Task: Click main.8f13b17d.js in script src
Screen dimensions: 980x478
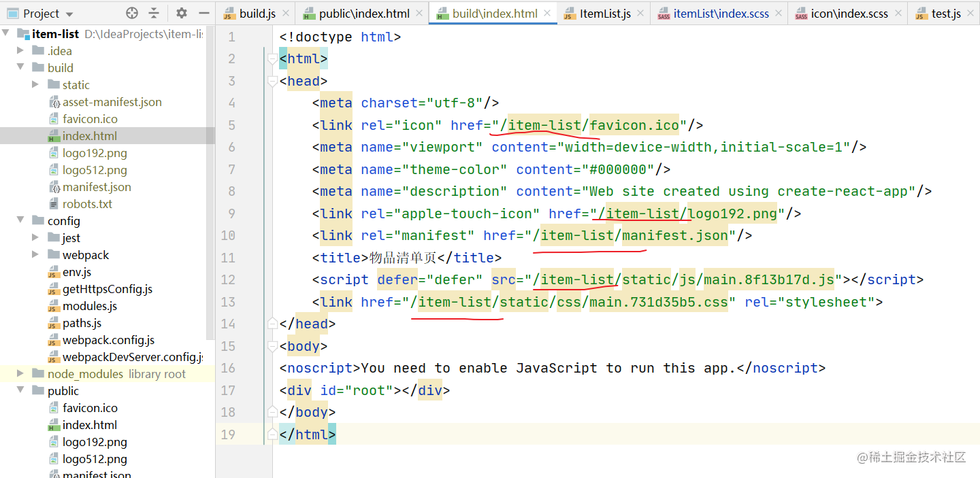Action: tap(770, 279)
